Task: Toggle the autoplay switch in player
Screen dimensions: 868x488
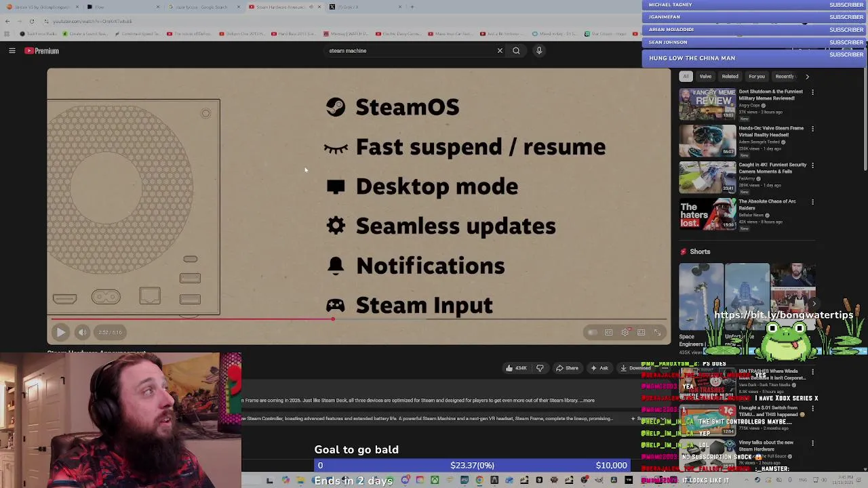Action: [592, 332]
